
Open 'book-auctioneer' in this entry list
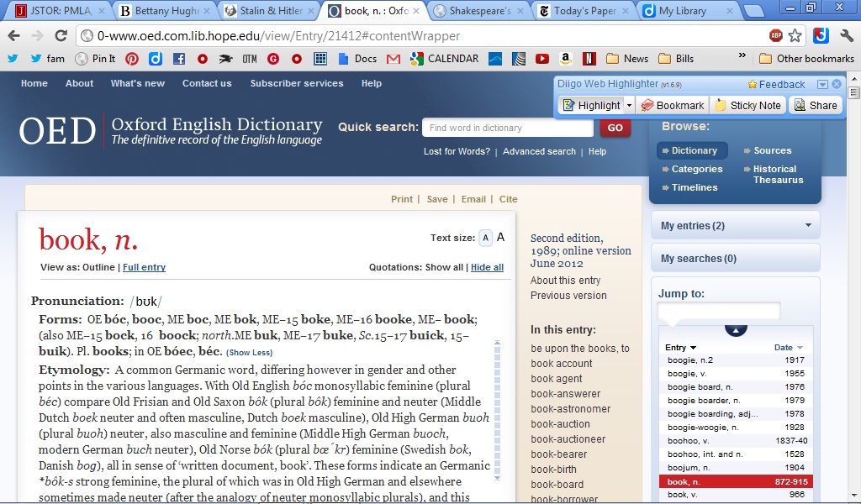(568, 439)
